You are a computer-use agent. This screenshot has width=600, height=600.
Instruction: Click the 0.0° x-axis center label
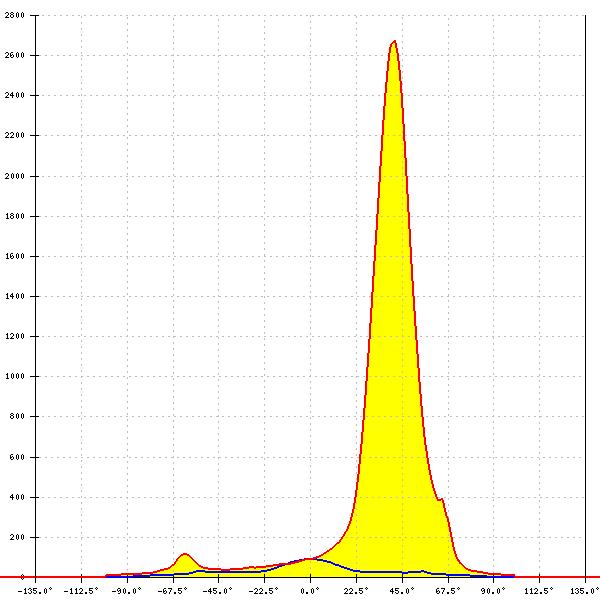pyautogui.click(x=310, y=591)
